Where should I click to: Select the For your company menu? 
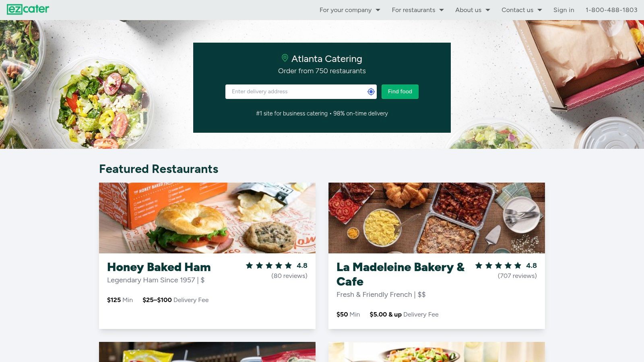tap(345, 10)
